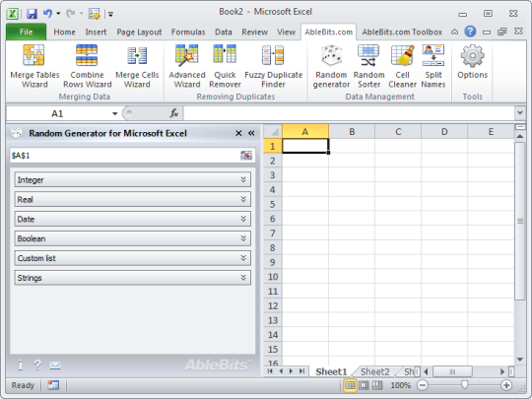The image size is (532, 399).
Task: Switch to the Home tab
Action: pyautogui.click(x=64, y=32)
